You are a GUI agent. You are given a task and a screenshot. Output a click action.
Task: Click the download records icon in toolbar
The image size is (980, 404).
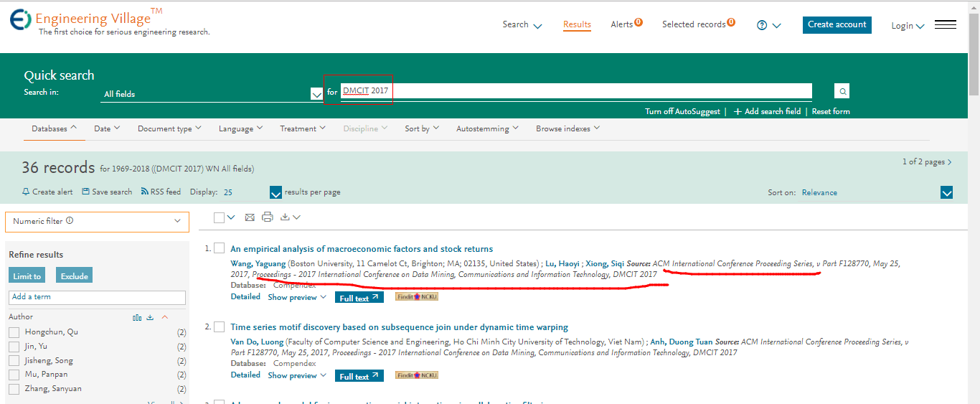tap(285, 217)
